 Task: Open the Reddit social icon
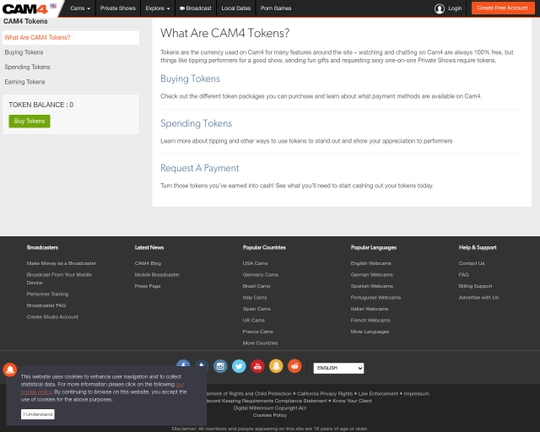[295, 366]
